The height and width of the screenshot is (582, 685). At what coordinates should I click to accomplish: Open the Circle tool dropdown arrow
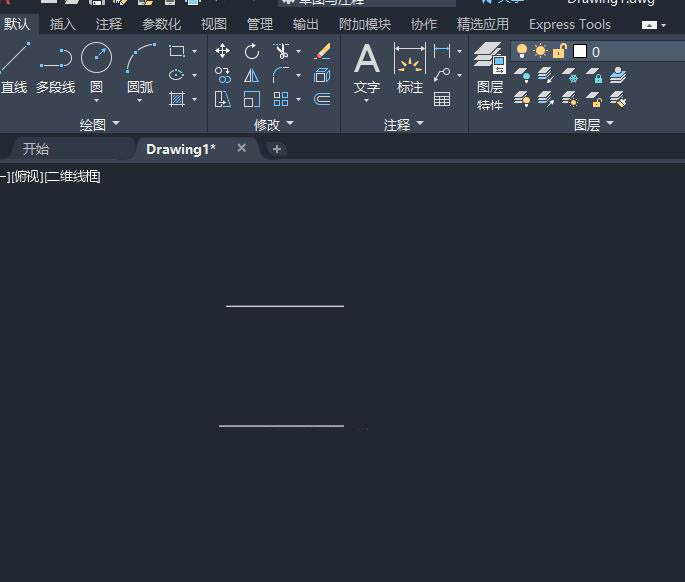[x=97, y=101]
